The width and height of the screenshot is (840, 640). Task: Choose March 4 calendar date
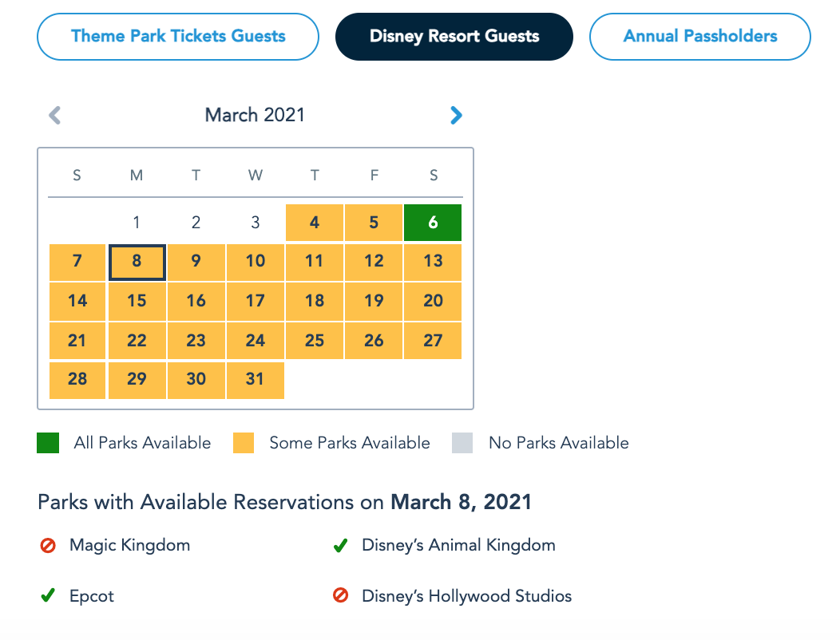pos(315,223)
